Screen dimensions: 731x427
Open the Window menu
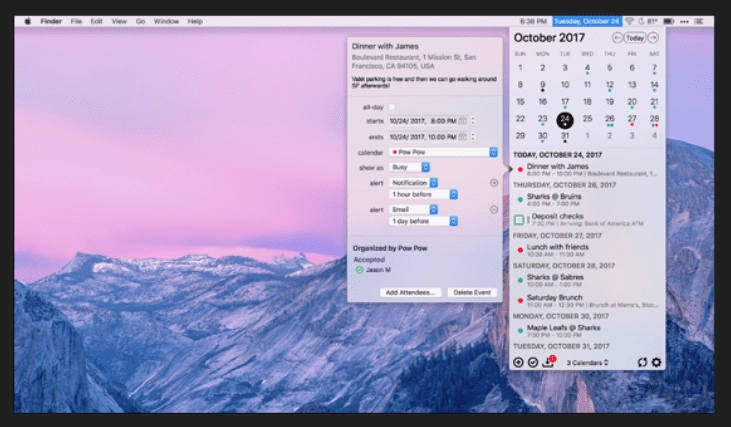pyautogui.click(x=166, y=21)
